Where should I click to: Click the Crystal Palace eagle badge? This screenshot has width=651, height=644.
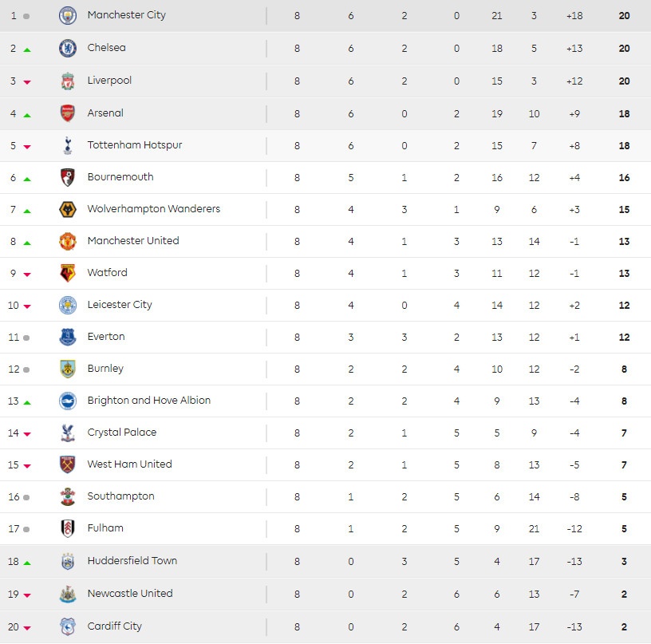click(68, 433)
